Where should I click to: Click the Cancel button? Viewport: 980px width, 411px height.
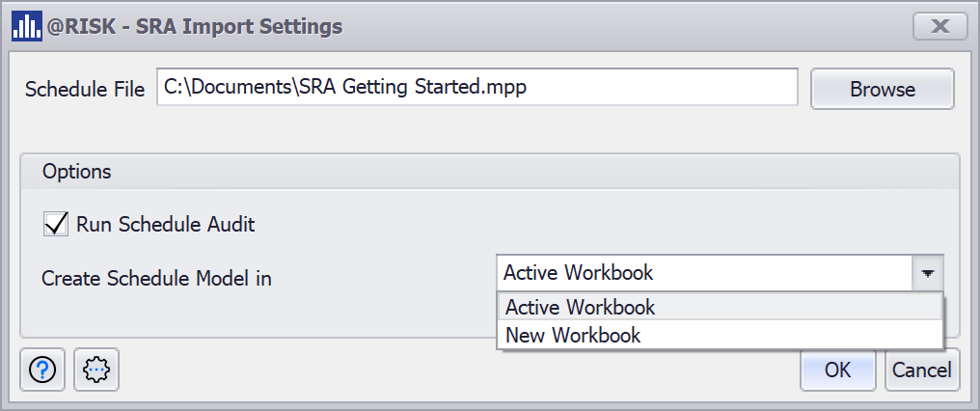[921, 370]
